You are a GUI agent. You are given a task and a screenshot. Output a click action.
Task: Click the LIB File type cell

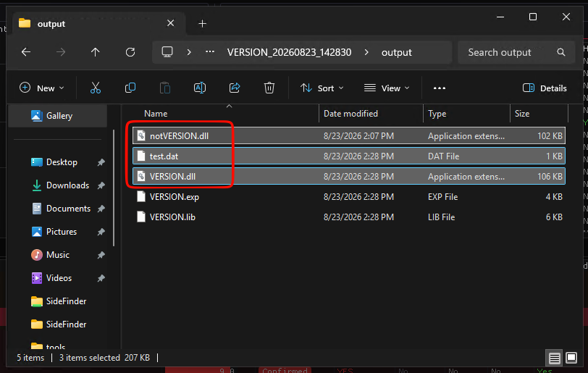click(442, 217)
